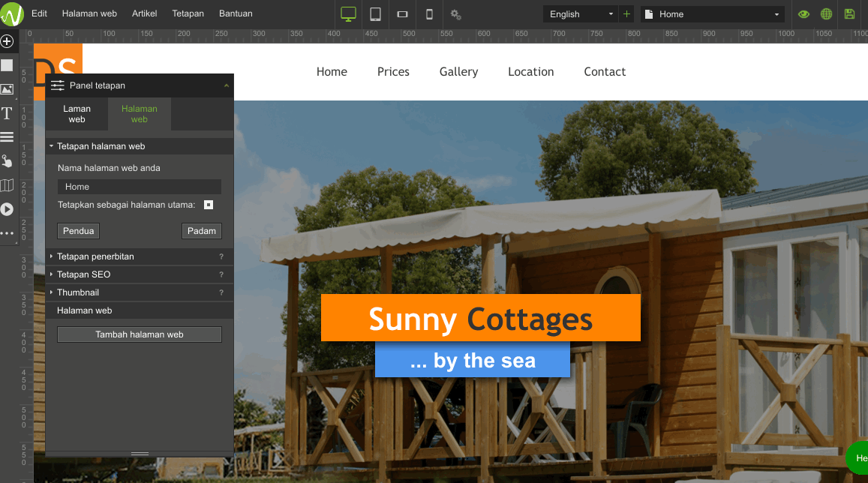Image resolution: width=868 pixels, height=483 pixels.
Task: Publish site with the globe icon
Action: tap(826, 14)
